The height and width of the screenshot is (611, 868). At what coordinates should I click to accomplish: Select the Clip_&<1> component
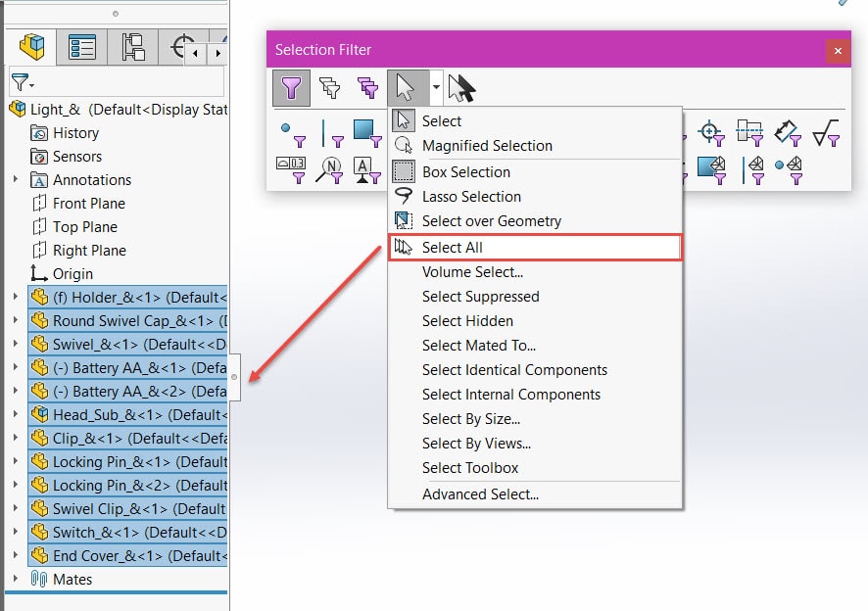(127, 439)
